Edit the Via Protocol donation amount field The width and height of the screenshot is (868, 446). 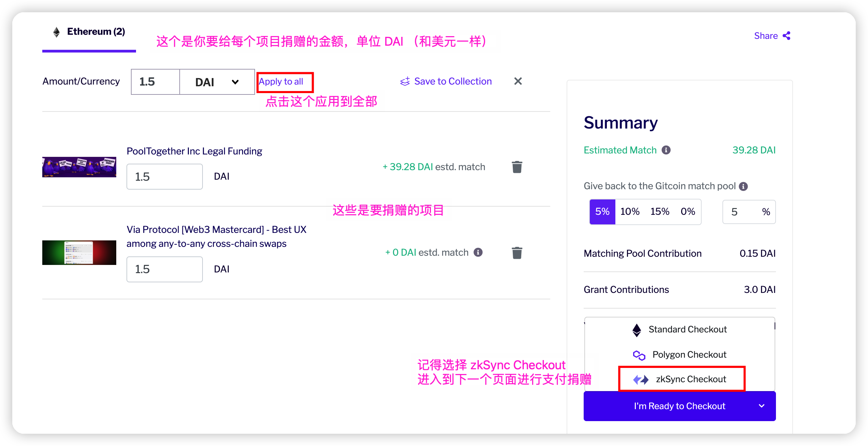(x=165, y=269)
